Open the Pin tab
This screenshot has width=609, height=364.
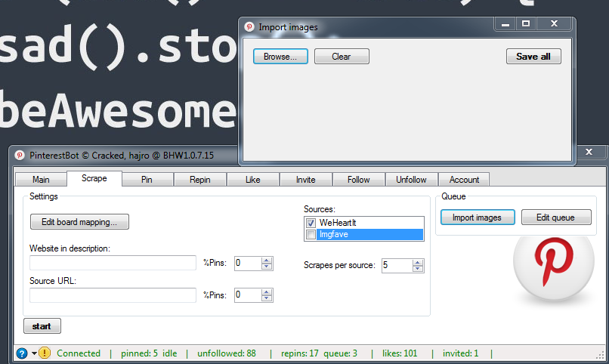147,180
